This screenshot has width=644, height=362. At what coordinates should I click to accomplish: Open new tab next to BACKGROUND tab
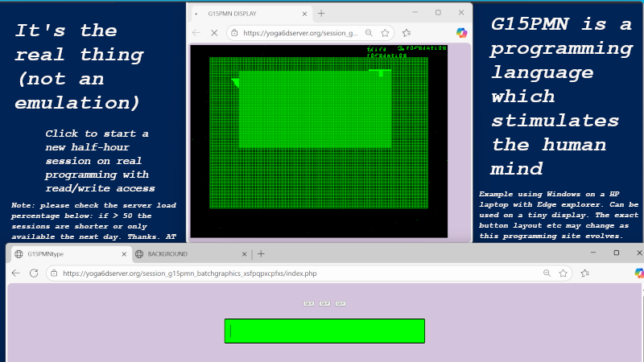click(x=261, y=254)
